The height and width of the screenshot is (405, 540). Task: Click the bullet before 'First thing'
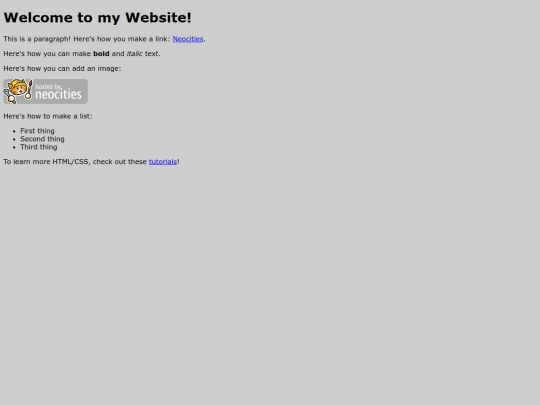coord(14,131)
